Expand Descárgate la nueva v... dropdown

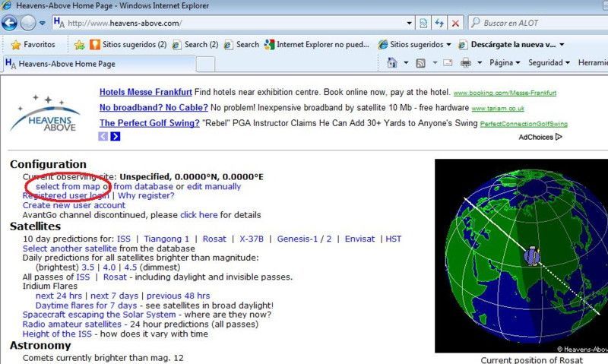tap(562, 45)
